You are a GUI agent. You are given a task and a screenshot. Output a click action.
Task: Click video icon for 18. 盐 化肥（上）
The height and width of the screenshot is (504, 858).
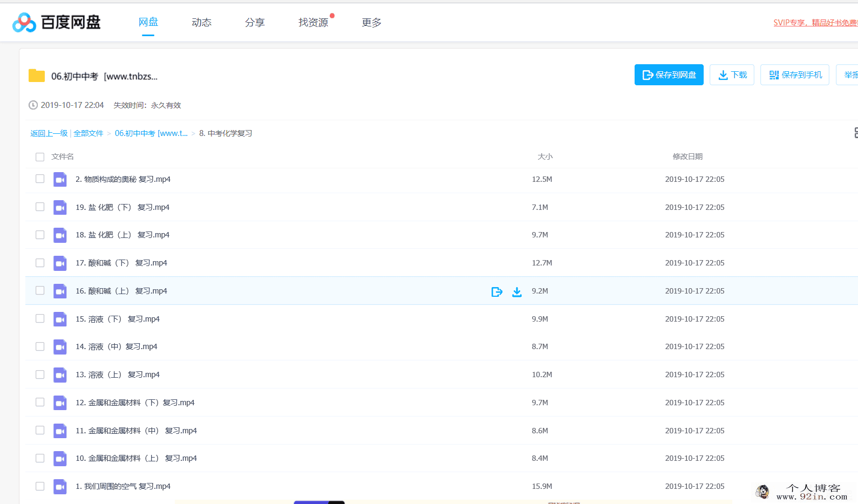(60, 235)
